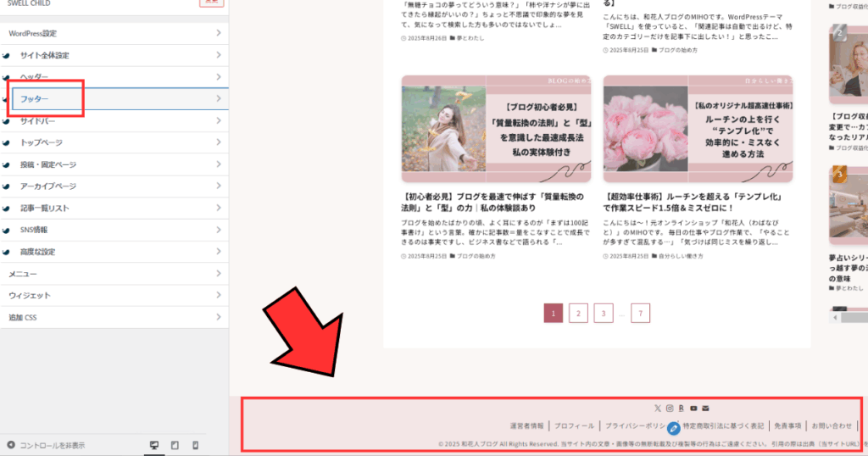The width and height of the screenshot is (868, 456).
Task: Go to pagination page 2
Action: [577, 314]
